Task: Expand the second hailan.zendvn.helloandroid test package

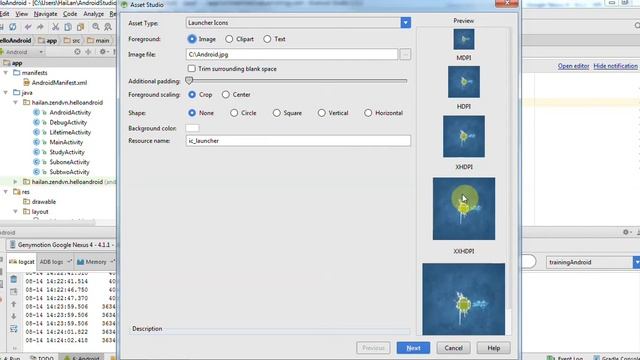Action: tap(16, 182)
